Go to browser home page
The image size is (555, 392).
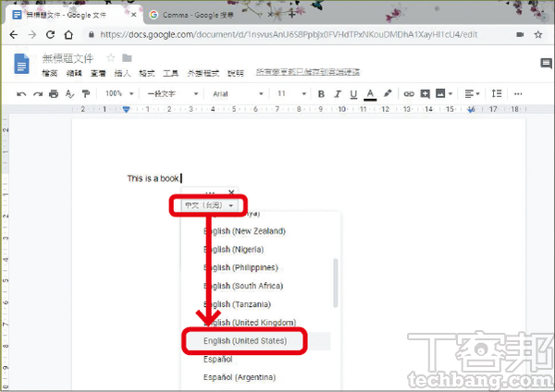pos(68,35)
